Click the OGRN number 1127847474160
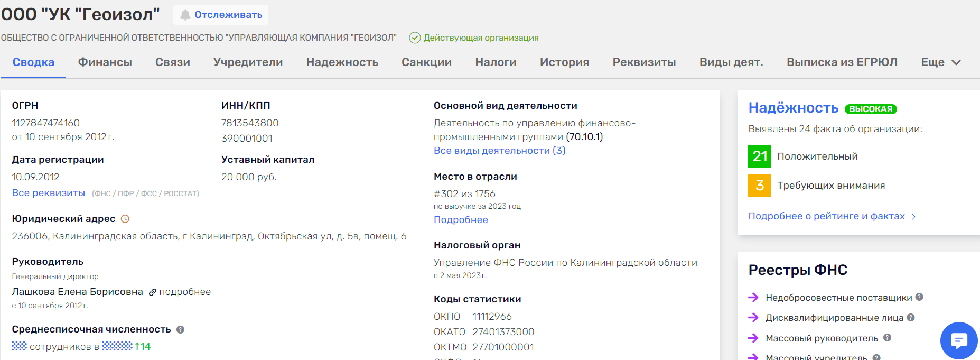 (x=46, y=123)
